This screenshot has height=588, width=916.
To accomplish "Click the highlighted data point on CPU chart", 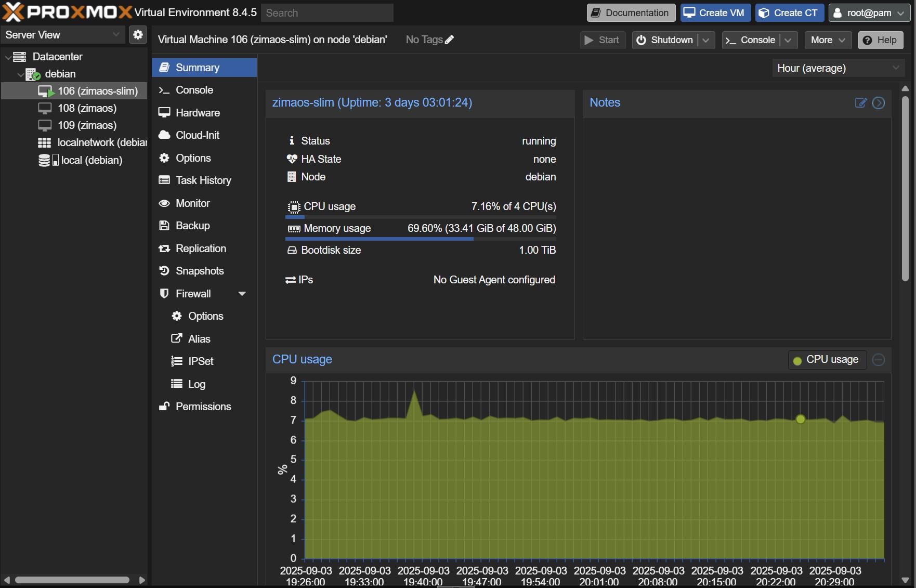I will point(800,419).
